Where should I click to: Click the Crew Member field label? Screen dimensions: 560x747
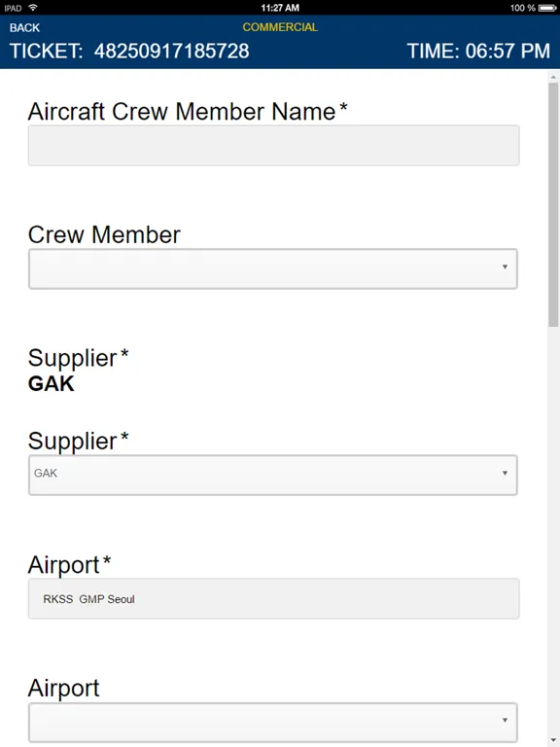(104, 234)
